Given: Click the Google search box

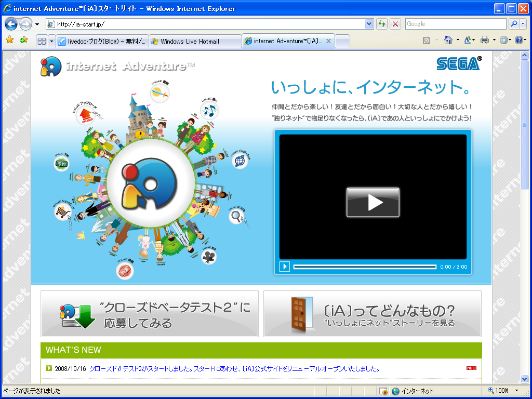Looking at the screenshot, I should pyautogui.click(x=456, y=24).
